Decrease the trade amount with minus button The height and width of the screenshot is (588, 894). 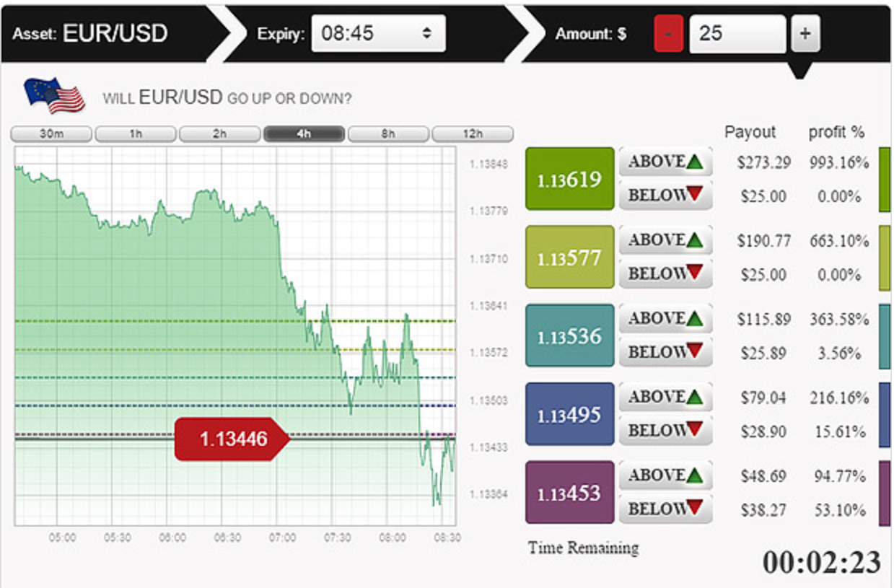pyautogui.click(x=668, y=32)
